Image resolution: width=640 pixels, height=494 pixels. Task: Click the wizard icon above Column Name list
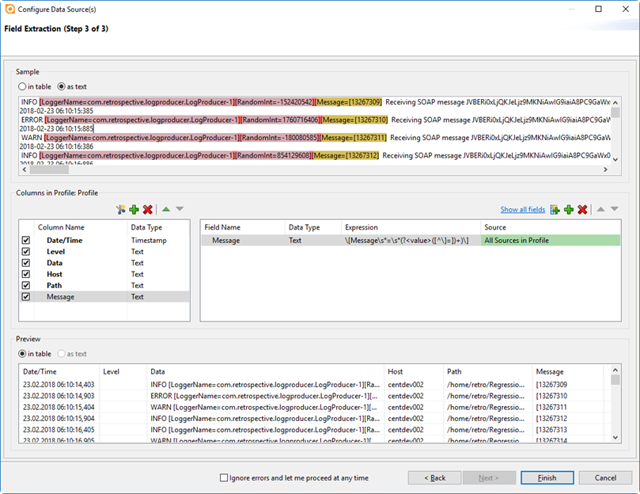(x=120, y=209)
